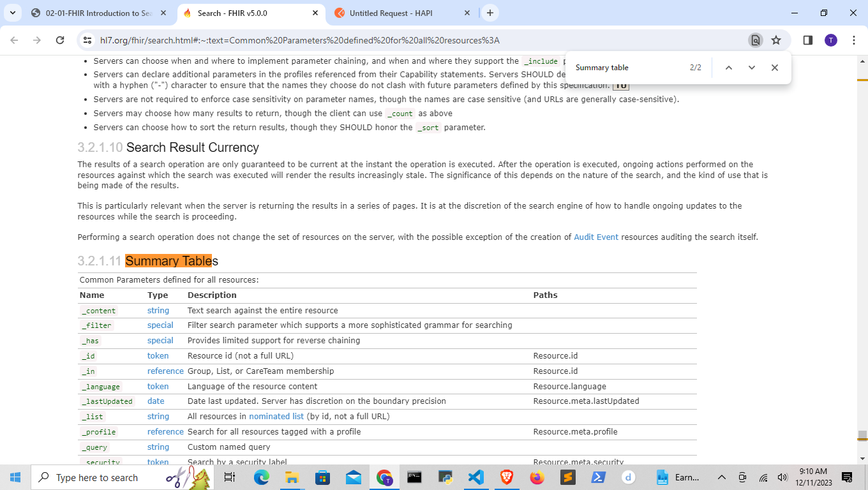Open the token type link for _language

[x=158, y=387]
